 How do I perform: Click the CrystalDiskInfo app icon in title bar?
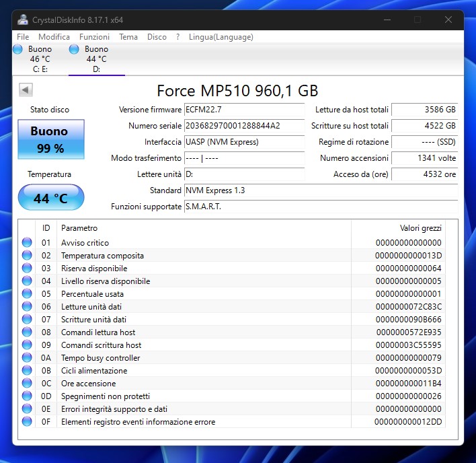click(x=23, y=20)
